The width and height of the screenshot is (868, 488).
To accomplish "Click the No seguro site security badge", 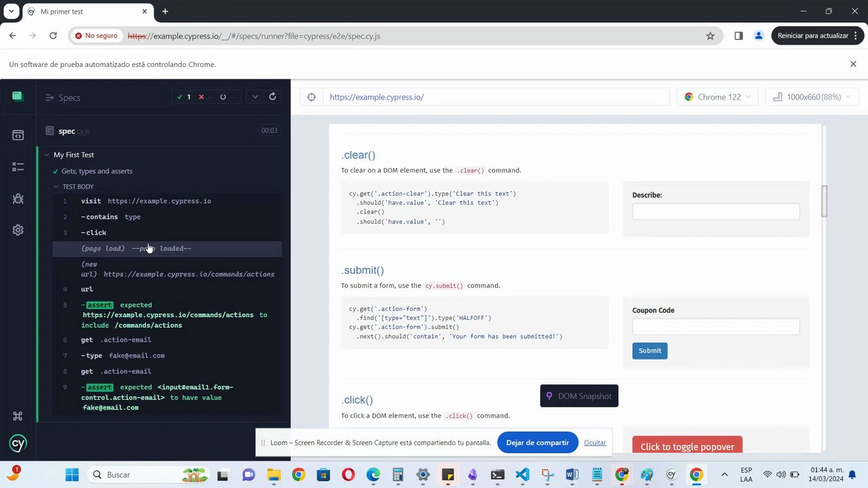I will point(96,36).
